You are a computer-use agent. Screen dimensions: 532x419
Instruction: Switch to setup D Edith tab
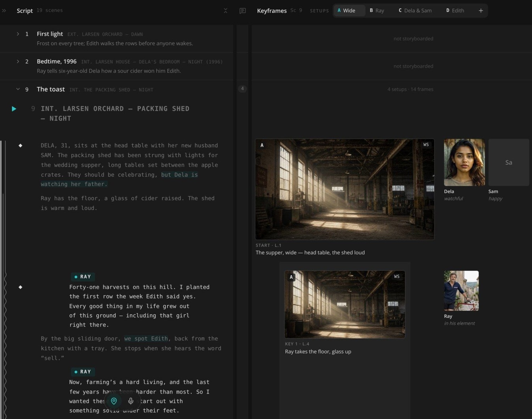(x=455, y=11)
